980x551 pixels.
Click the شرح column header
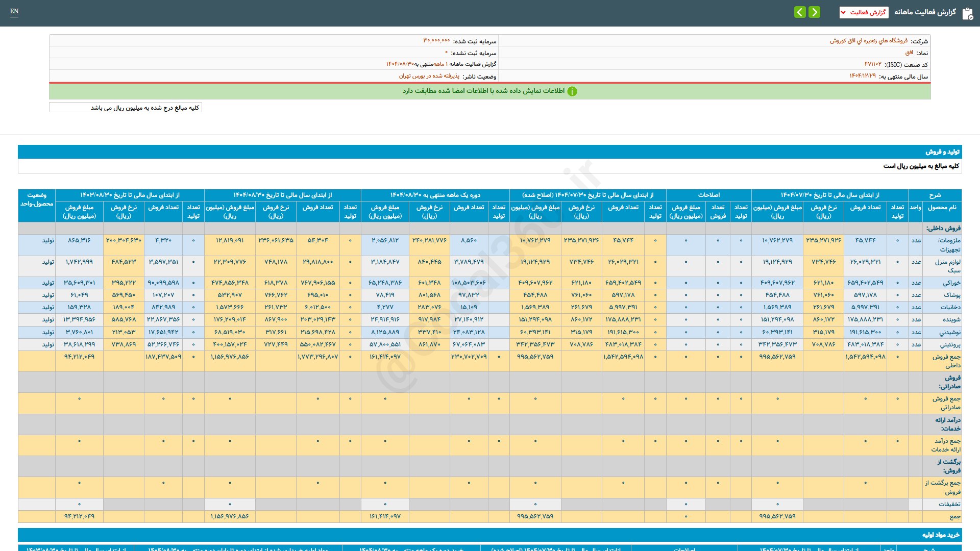(x=935, y=195)
